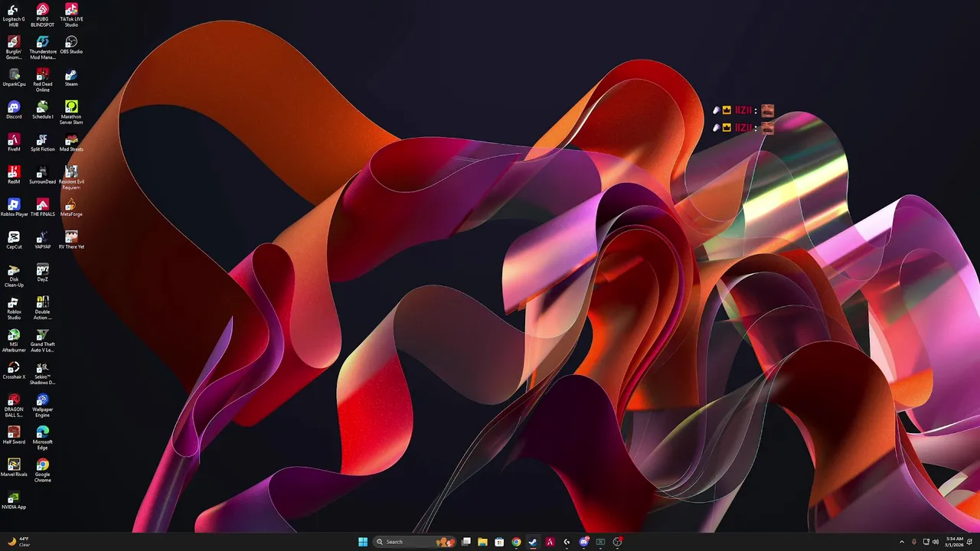The height and width of the screenshot is (551, 980).
Task: Click the Half Sword desktop icon
Action: click(14, 435)
